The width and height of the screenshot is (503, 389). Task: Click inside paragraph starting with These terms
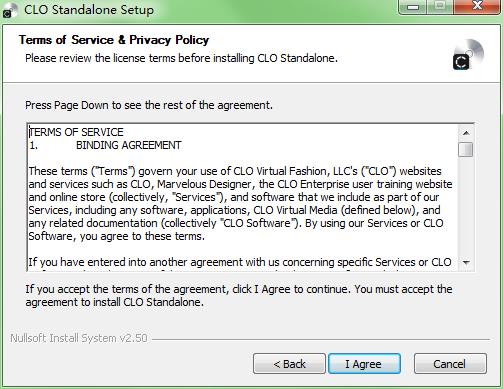tap(240, 203)
